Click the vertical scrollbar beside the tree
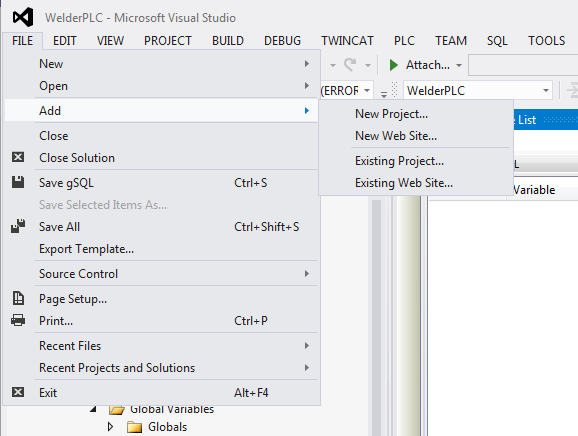This screenshot has height=436, width=578. click(x=376, y=317)
